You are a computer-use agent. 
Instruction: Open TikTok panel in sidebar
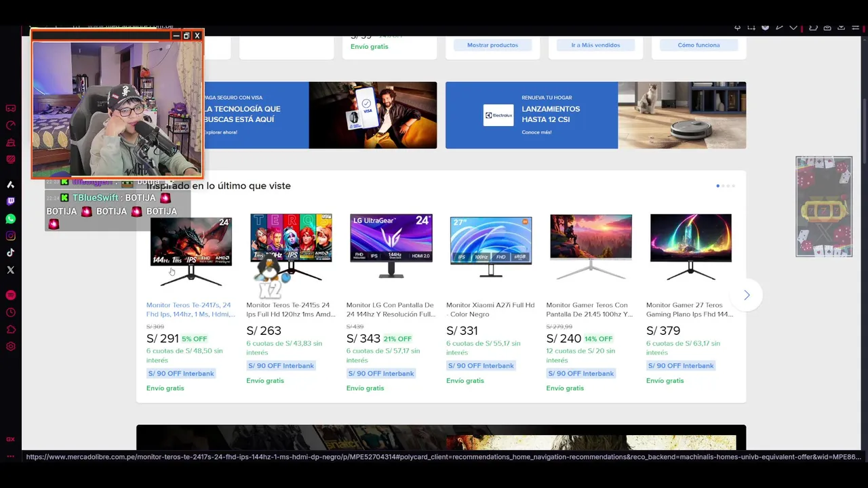pyautogui.click(x=10, y=253)
